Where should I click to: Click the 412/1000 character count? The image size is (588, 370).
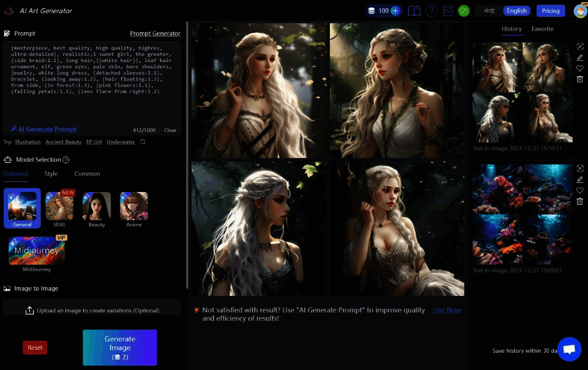click(x=144, y=130)
